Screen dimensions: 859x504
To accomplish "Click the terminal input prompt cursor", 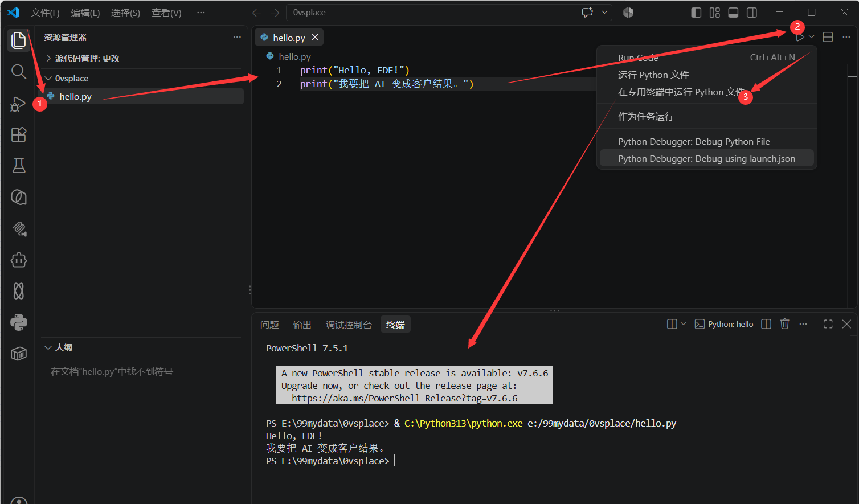I will click(397, 461).
